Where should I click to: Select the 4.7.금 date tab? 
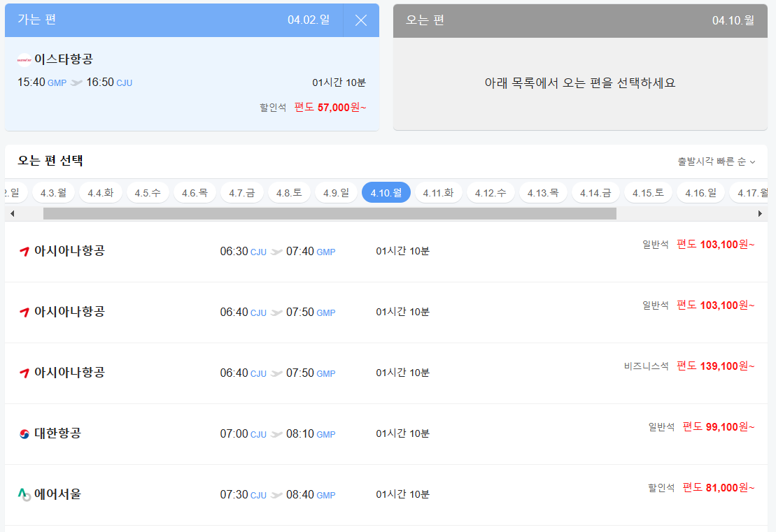point(241,193)
